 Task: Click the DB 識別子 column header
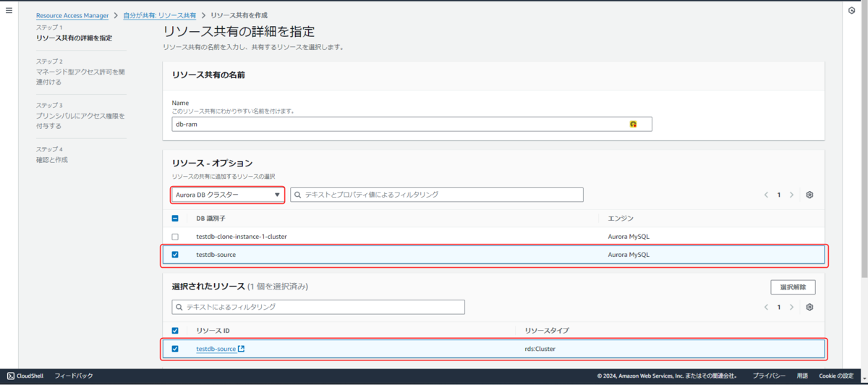[x=211, y=218]
